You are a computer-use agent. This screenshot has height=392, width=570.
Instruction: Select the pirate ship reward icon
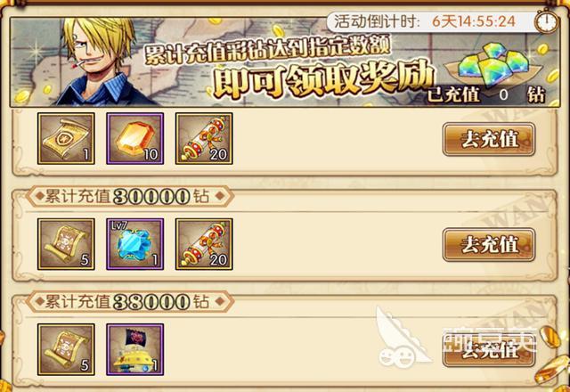tap(134, 349)
